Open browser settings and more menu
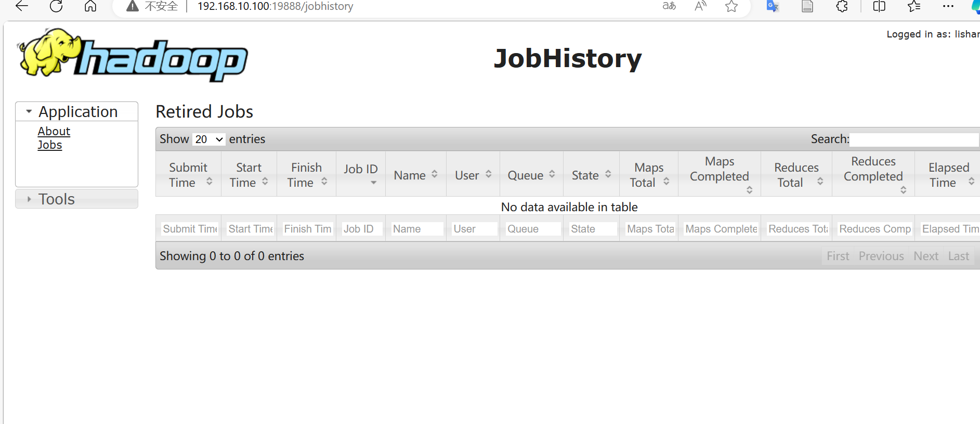 tap(948, 6)
